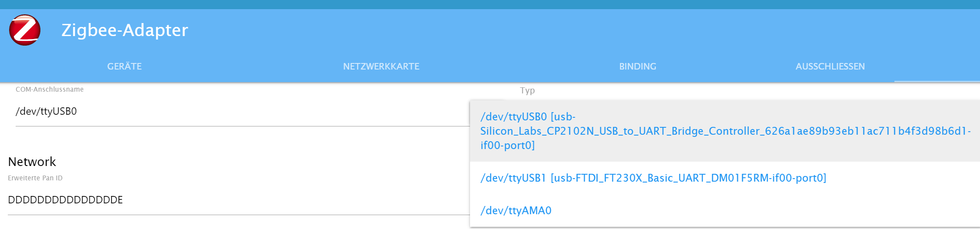Click the dark blue strip at the top
The width and height of the screenshot is (980, 229).
click(x=490, y=4)
